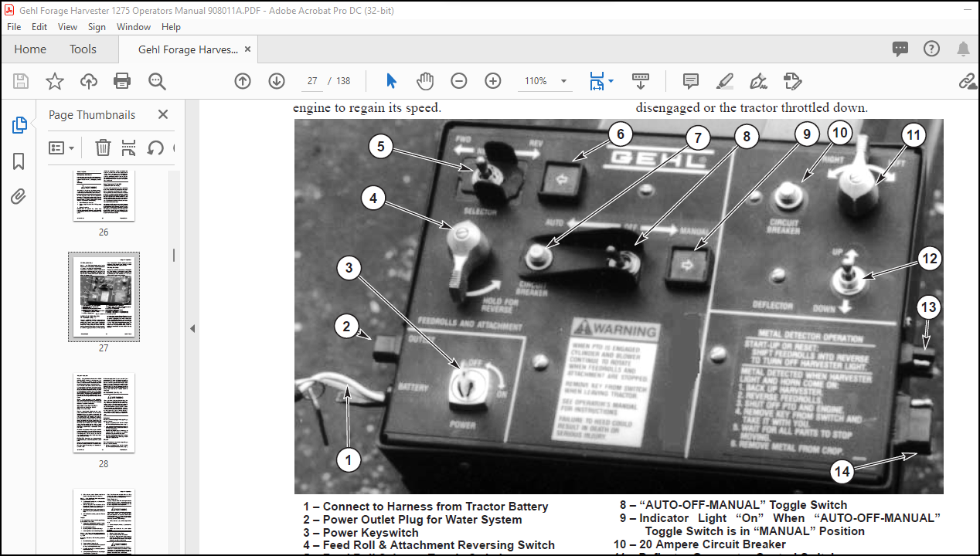This screenshot has height=556, width=980.
Task: Go to next page arrow
Action: coord(277,81)
